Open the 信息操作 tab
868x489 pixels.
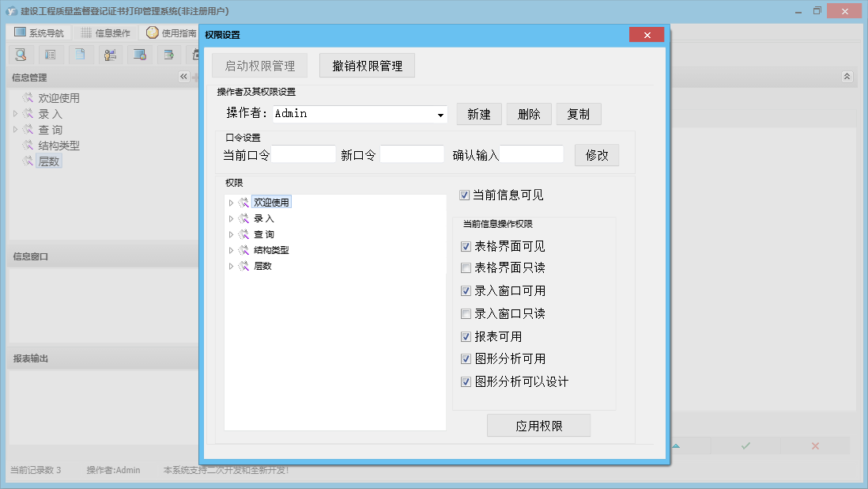(106, 32)
